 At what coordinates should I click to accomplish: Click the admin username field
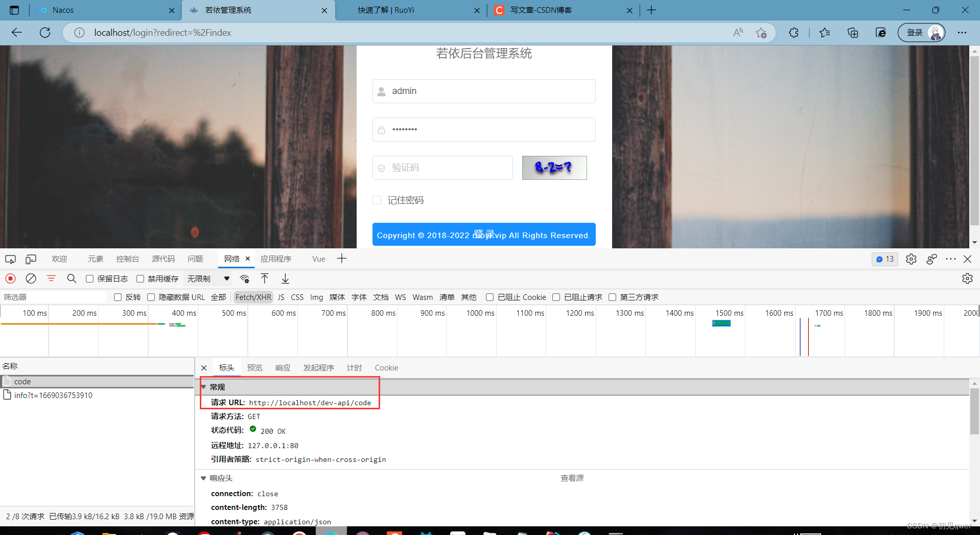(x=484, y=91)
